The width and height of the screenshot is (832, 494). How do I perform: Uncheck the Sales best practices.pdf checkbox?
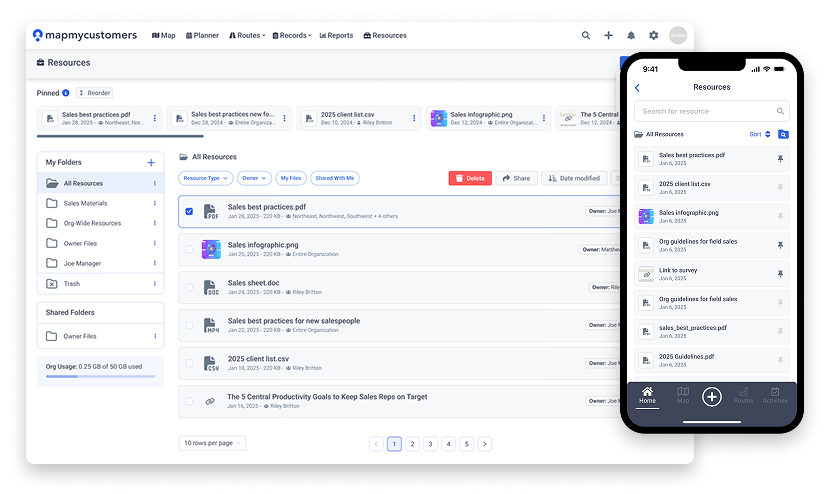point(190,211)
